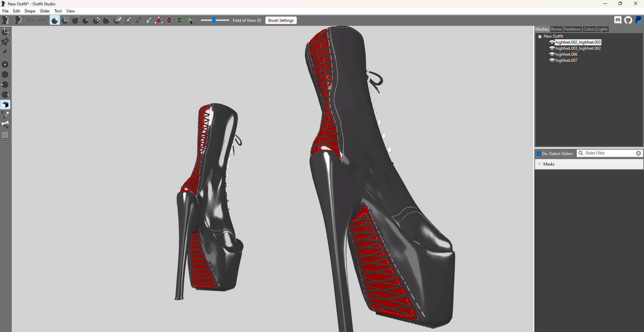
Task: Select the Mask brush tool
Action: point(65,20)
